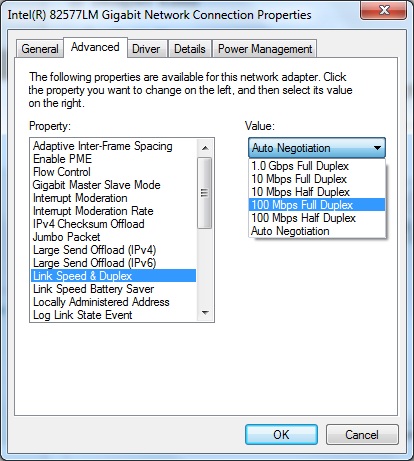Screen dimensions: 414x461
Task: Click the property list scroll down arrow
Action: [x=205, y=313]
